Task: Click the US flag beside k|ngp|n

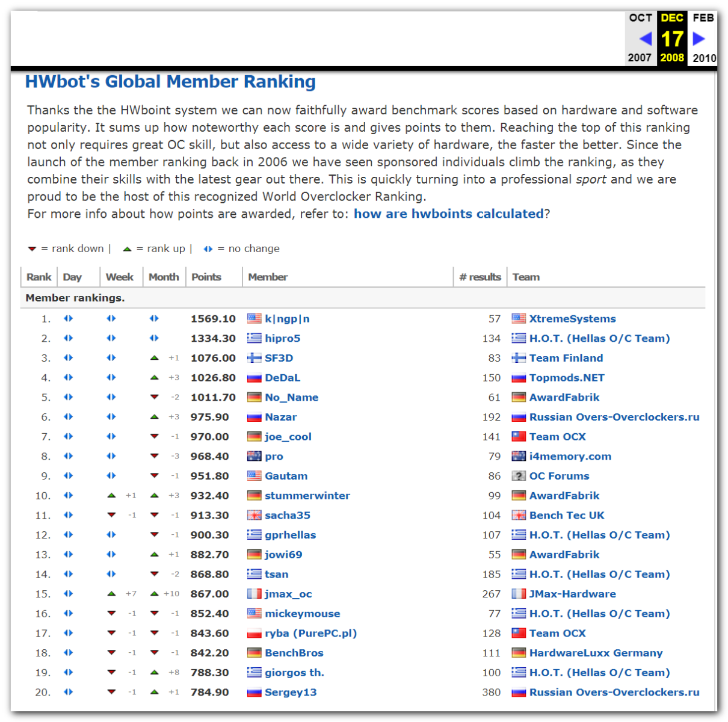Action: coord(254,319)
